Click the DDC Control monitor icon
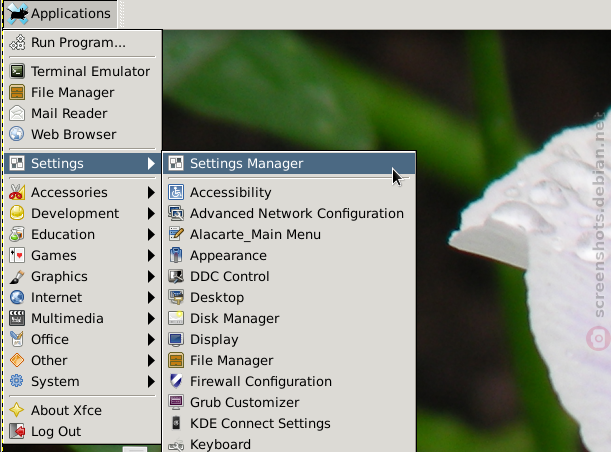This screenshot has width=611, height=452. click(x=176, y=276)
